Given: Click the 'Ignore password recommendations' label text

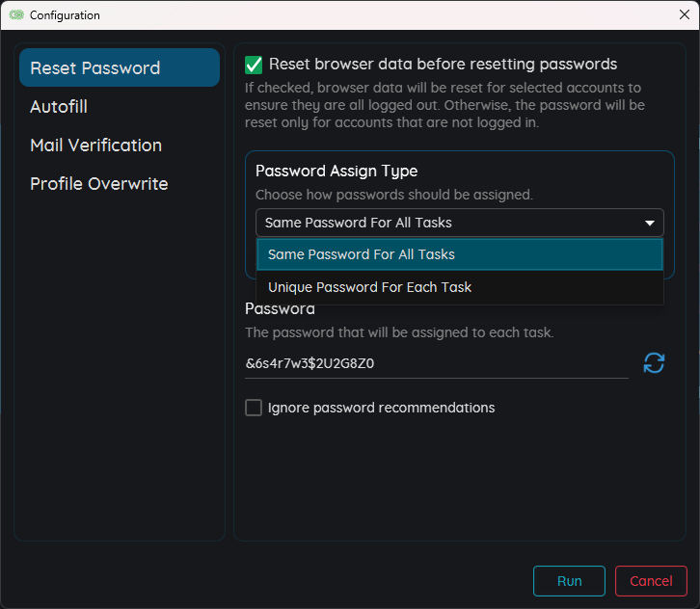Looking at the screenshot, I should pos(381,408).
